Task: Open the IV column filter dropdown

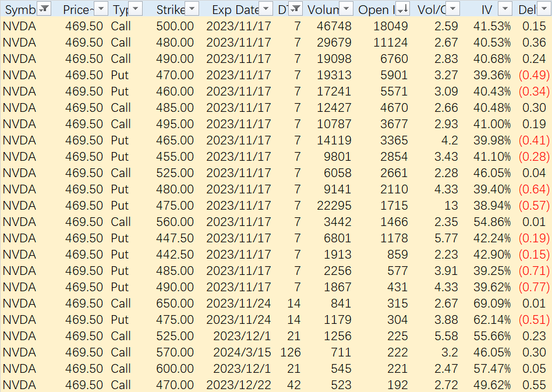Action: [x=505, y=9]
